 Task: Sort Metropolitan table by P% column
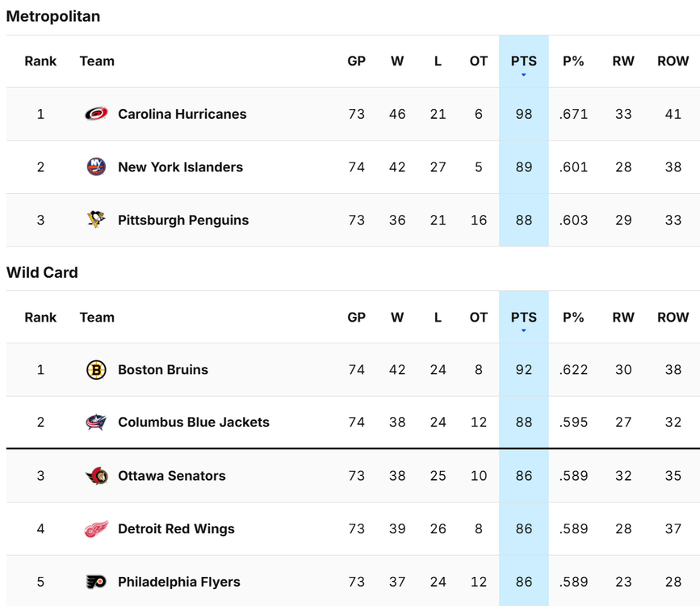573,61
